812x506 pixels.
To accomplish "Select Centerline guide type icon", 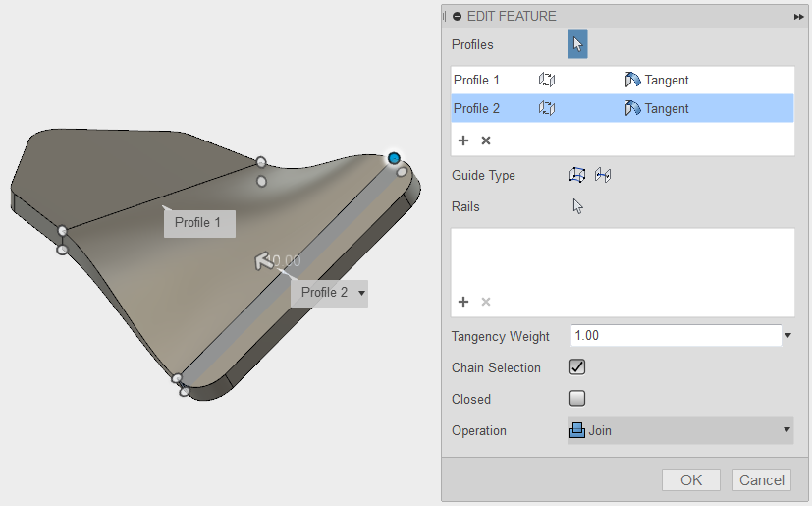I will pyautogui.click(x=603, y=175).
